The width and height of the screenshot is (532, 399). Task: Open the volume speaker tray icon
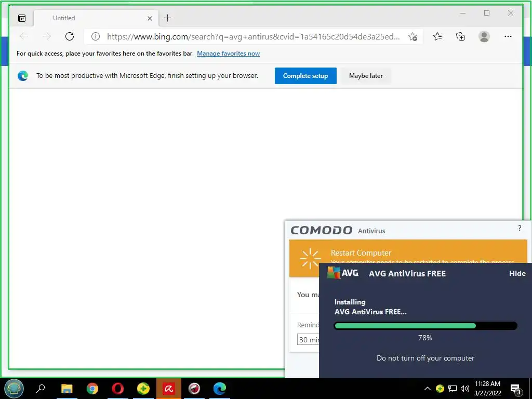[x=465, y=389]
